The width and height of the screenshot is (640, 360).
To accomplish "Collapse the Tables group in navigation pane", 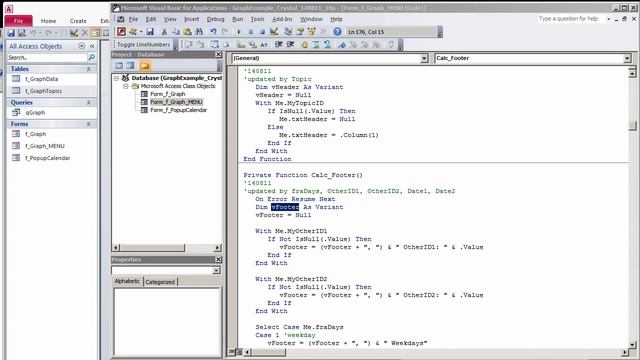I will coord(89,69).
